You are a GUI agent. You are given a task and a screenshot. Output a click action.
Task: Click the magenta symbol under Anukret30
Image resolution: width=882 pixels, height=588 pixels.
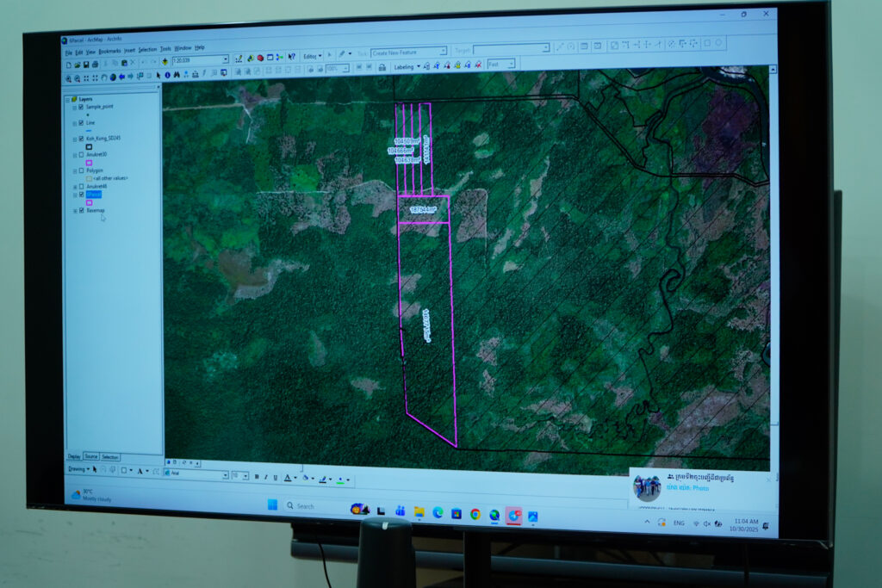89,163
